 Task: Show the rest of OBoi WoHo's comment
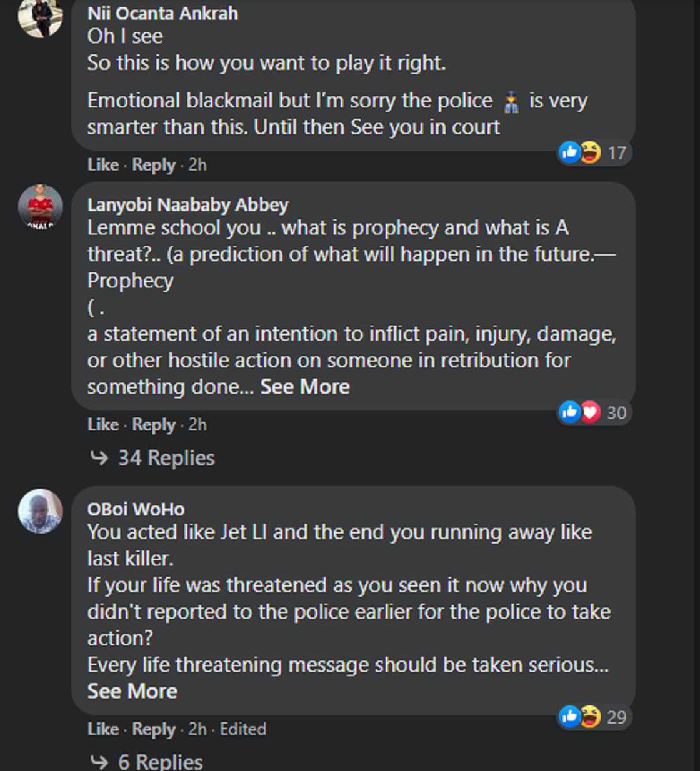point(132,691)
